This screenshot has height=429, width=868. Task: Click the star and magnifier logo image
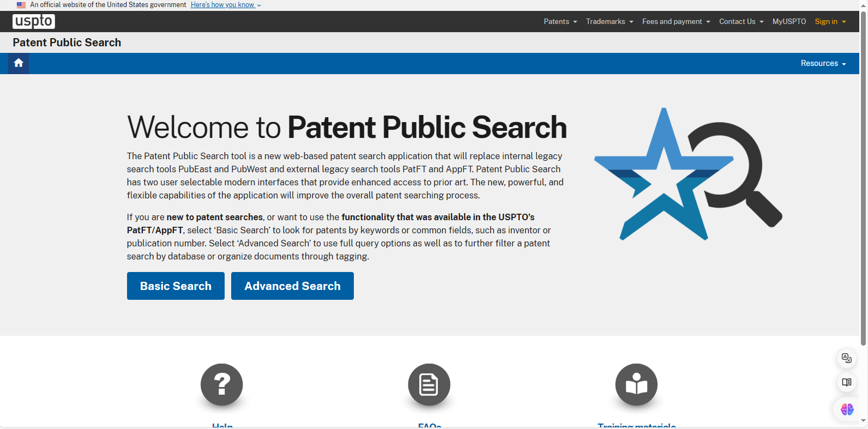688,174
